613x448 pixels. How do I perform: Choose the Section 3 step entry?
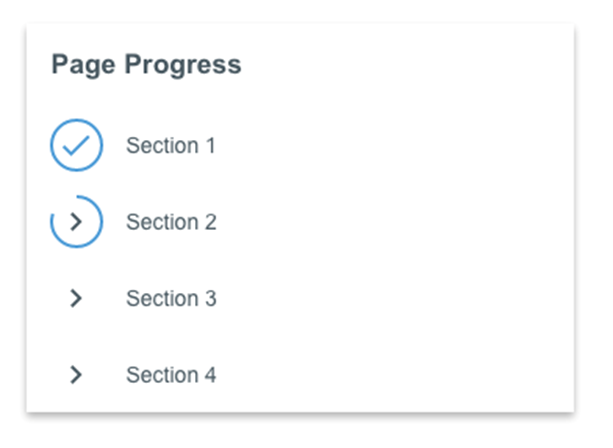tap(300, 298)
